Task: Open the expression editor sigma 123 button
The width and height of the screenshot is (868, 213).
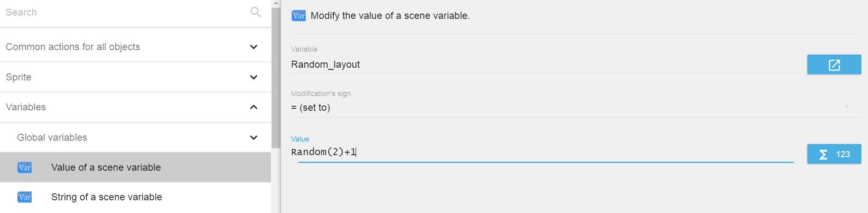Action: click(834, 154)
